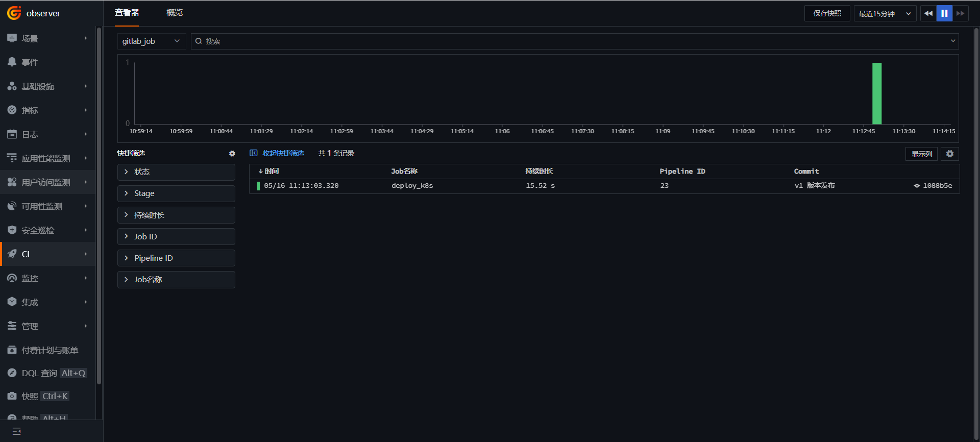The image size is (980, 442).
Task: Click the Commit column header
Action: (x=806, y=171)
